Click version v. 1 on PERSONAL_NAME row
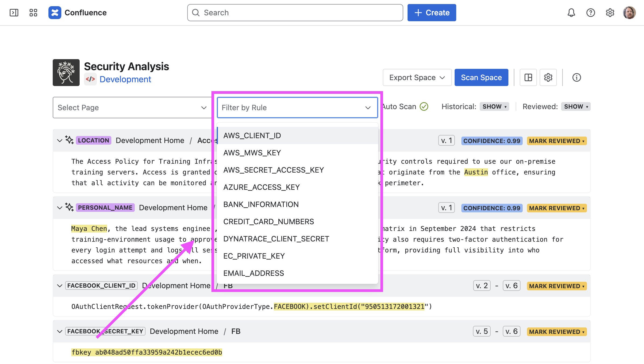 pyautogui.click(x=447, y=208)
